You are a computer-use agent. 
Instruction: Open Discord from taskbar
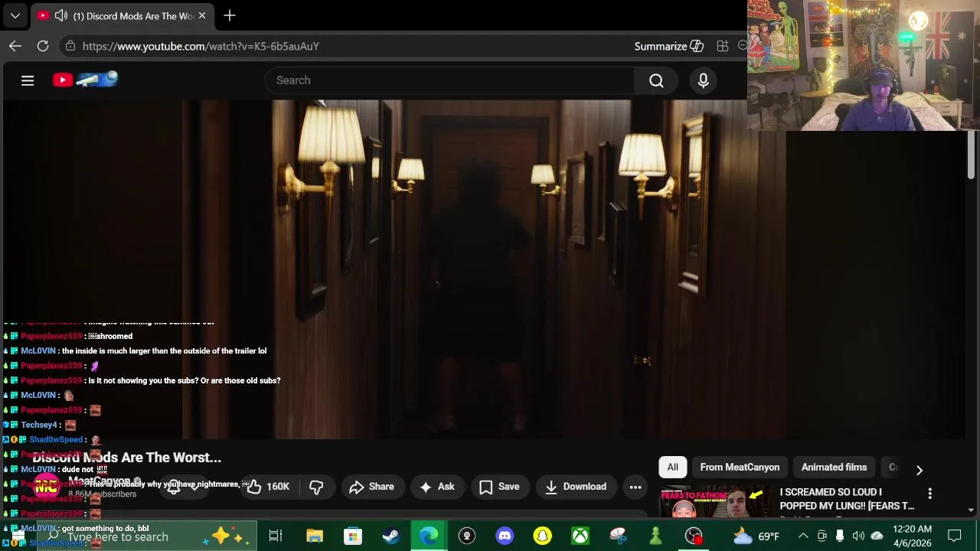[504, 536]
